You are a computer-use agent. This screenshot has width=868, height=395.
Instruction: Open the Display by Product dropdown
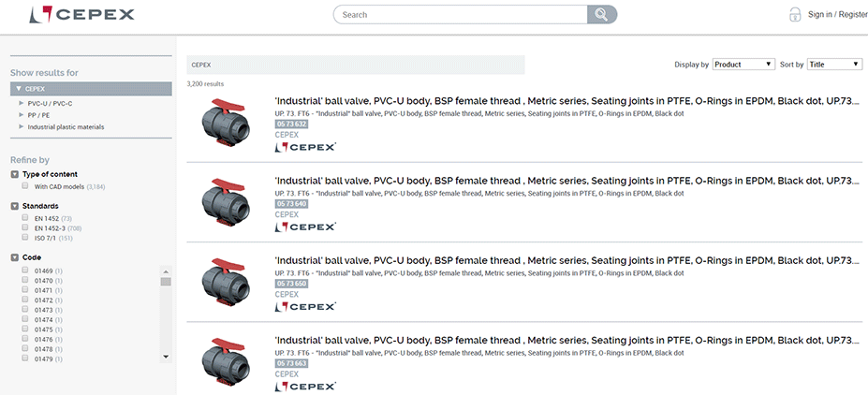743,65
